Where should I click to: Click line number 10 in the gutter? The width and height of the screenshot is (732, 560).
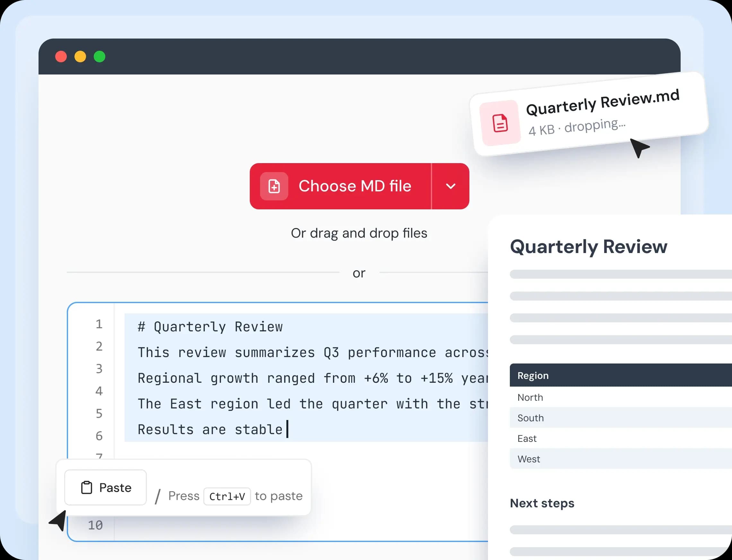pos(95,525)
